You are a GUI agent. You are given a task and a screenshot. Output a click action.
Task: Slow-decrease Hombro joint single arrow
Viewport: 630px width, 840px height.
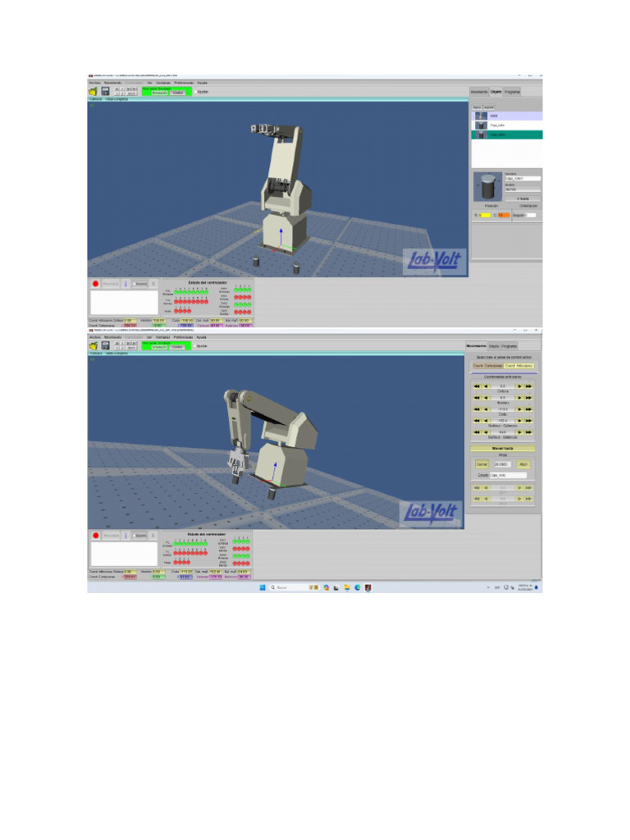pos(486,398)
